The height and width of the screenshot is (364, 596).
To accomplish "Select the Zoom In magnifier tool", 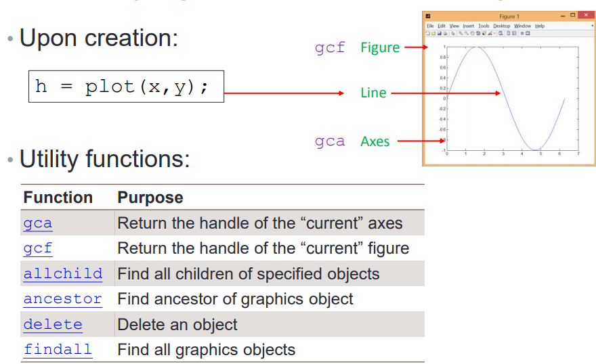I will (461, 33).
